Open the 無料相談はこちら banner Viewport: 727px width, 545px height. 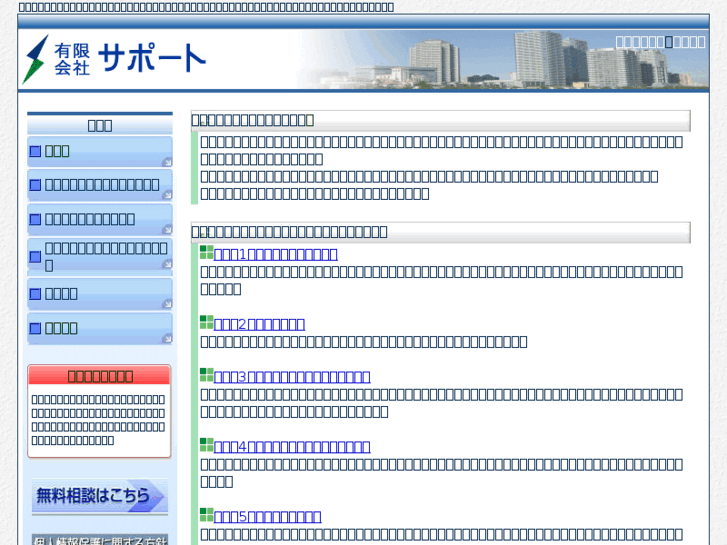[100, 496]
